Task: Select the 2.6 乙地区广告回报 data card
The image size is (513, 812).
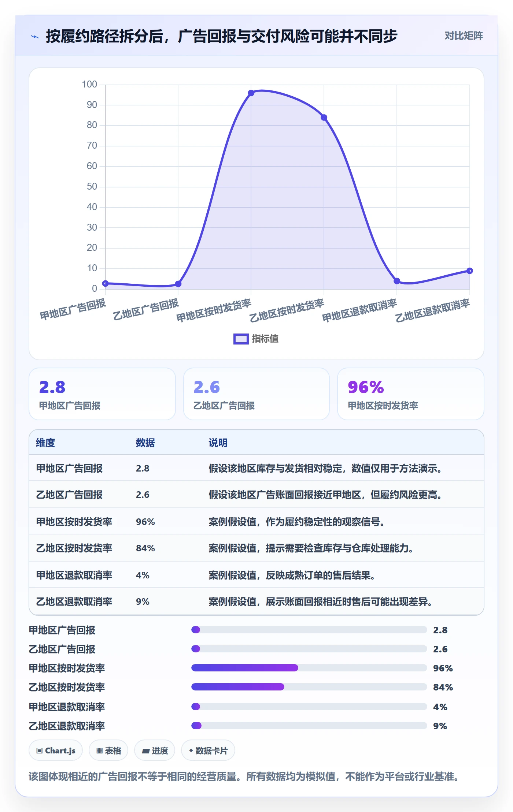Action: click(x=256, y=394)
